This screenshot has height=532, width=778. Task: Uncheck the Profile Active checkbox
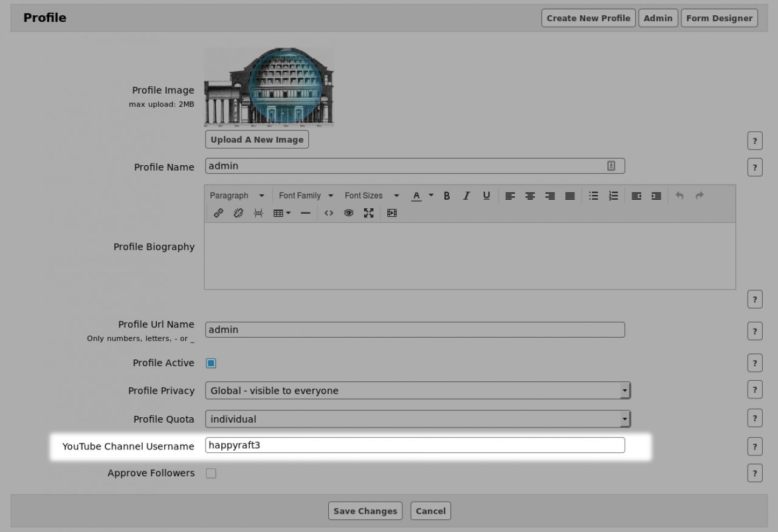[x=211, y=363]
